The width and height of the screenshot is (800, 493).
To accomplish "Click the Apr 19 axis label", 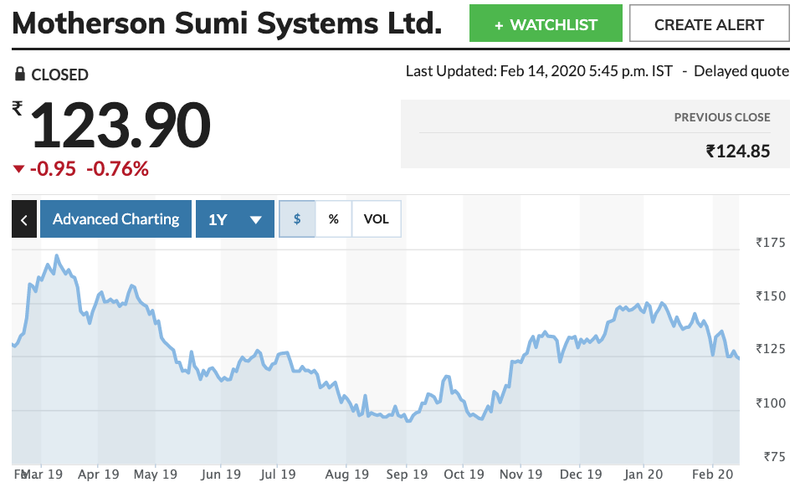I will point(98,474).
